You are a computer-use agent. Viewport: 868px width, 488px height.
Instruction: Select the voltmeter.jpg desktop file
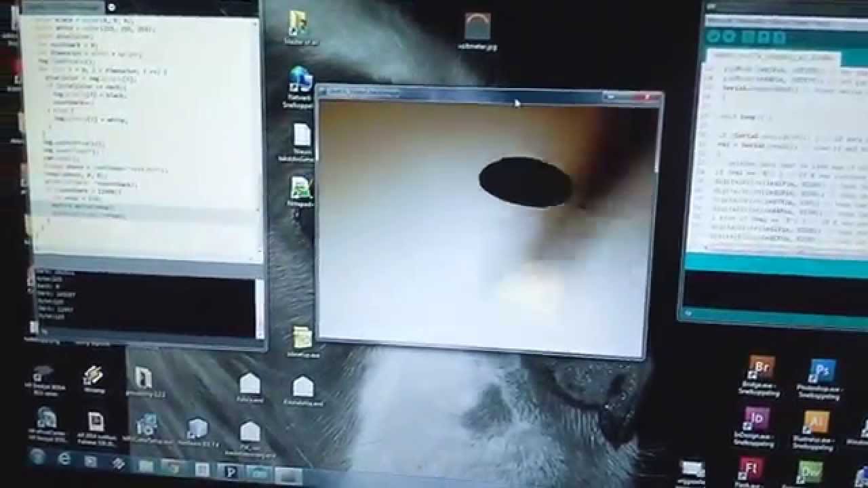click(x=478, y=32)
